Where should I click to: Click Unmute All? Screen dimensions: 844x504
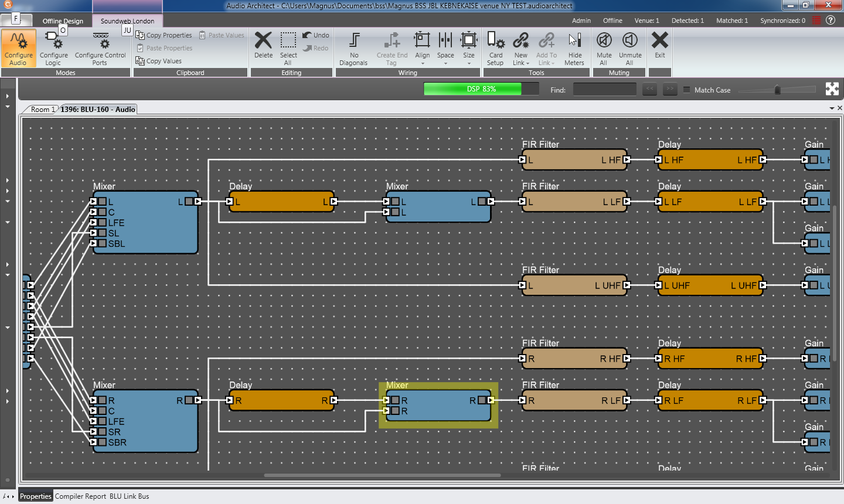630,48
